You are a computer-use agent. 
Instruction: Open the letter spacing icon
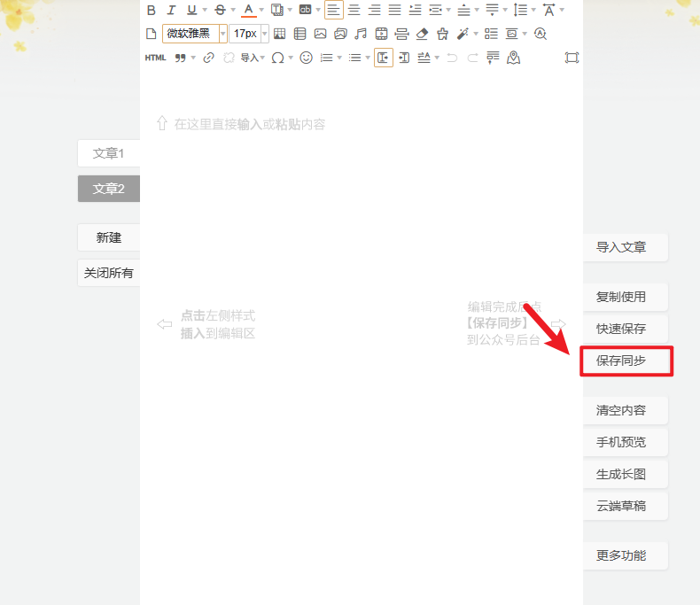coord(548,10)
